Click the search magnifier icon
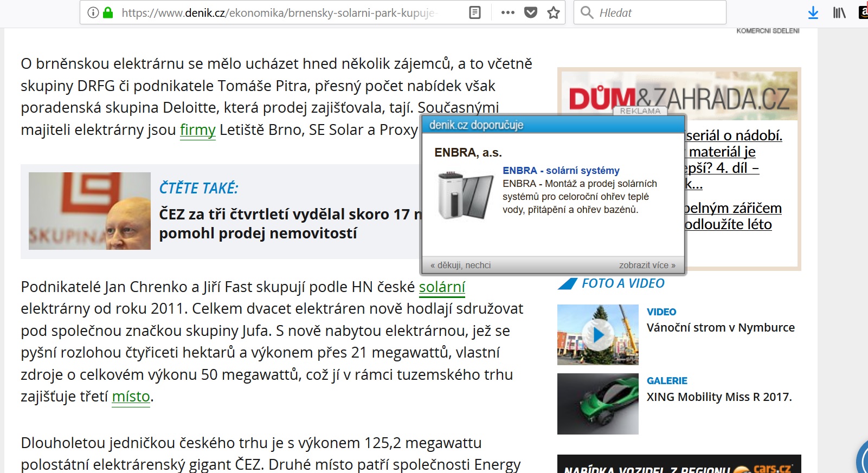 coord(587,12)
